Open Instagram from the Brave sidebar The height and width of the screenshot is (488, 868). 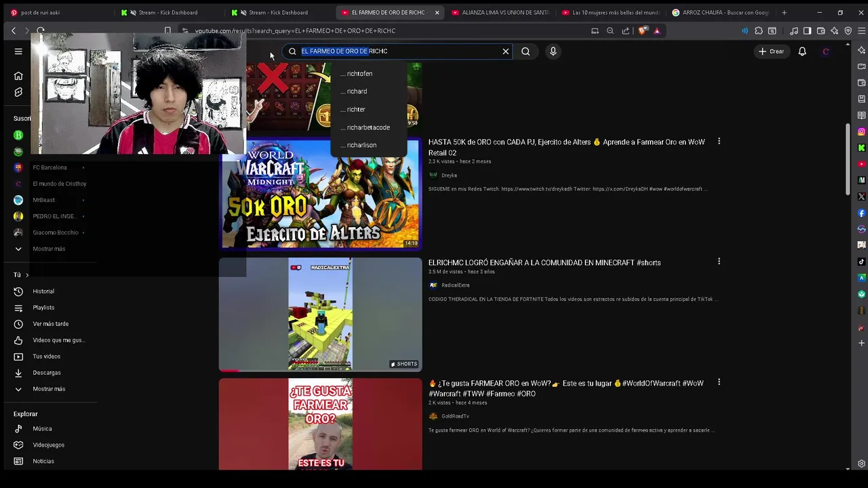(x=861, y=131)
